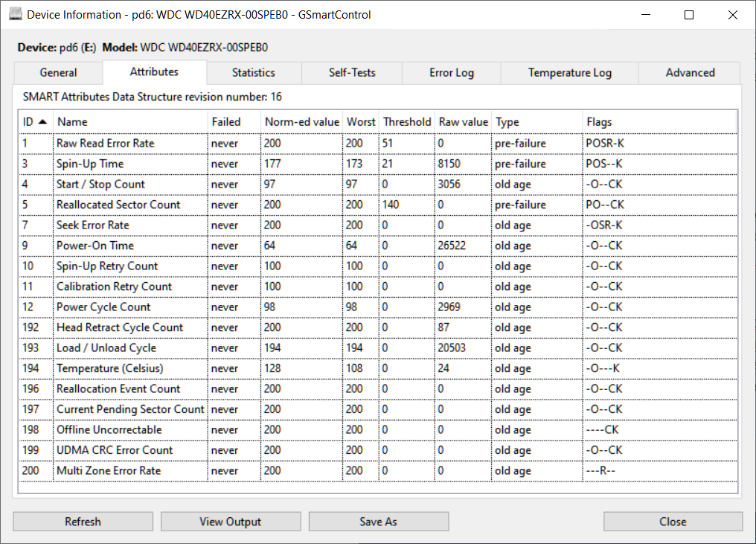Click the Save As button

click(x=379, y=522)
